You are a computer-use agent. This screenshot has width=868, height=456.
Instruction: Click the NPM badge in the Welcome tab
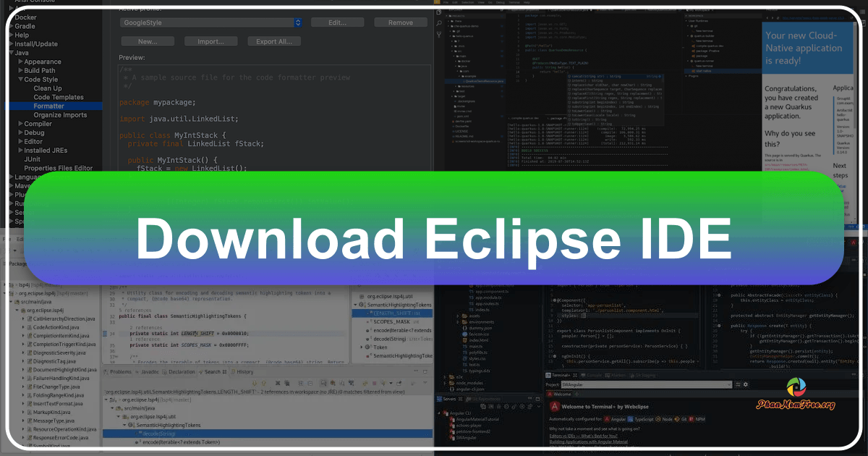pyautogui.click(x=692, y=418)
